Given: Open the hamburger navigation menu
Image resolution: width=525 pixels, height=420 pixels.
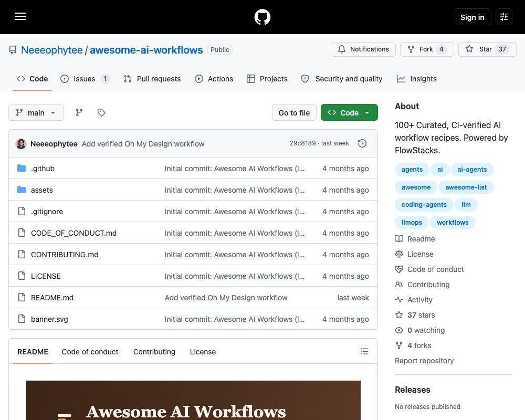Looking at the screenshot, I should click(20, 16).
